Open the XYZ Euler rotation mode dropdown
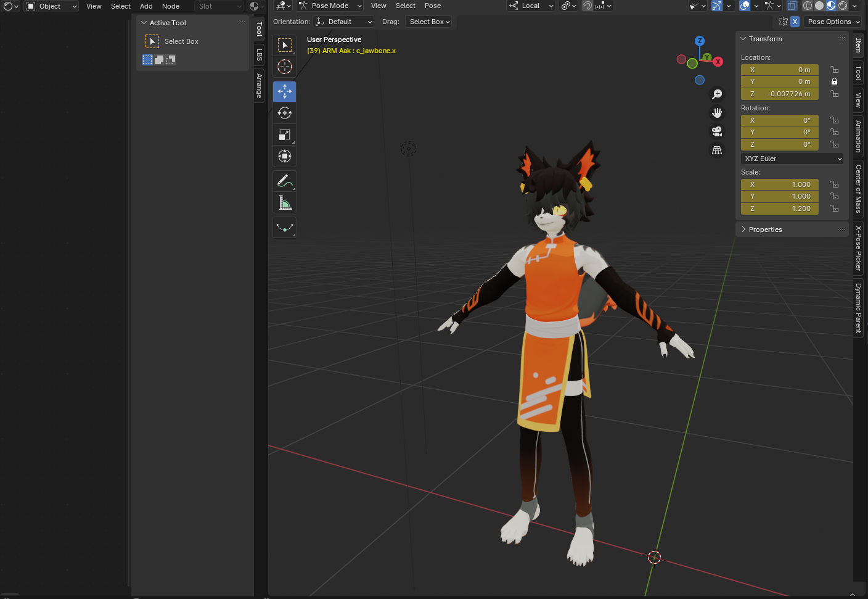This screenshot has height=599, width=868. 792,159
